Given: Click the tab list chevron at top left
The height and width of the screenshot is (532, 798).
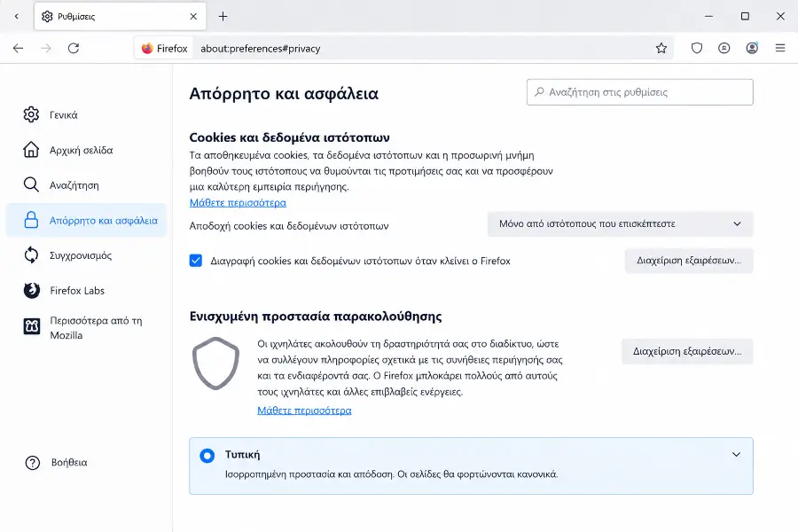Looking at the screenshot, I should [x=17, y=16].
